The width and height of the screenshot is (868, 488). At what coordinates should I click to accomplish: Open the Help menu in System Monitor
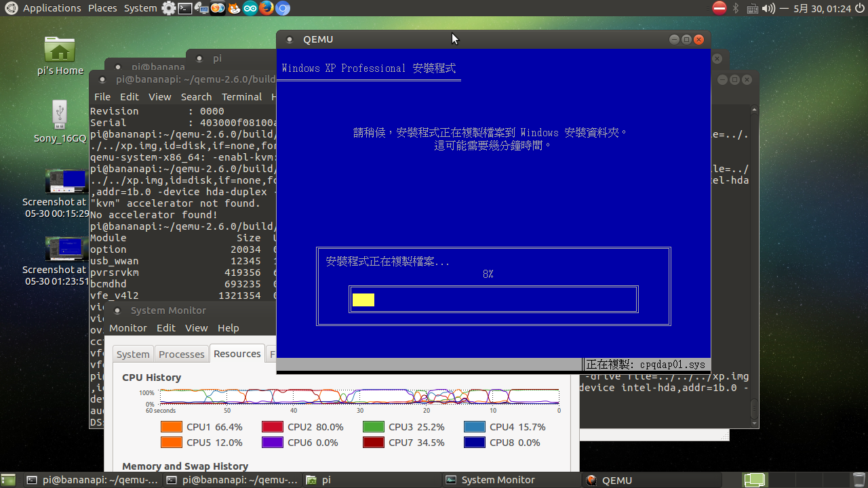228,328
